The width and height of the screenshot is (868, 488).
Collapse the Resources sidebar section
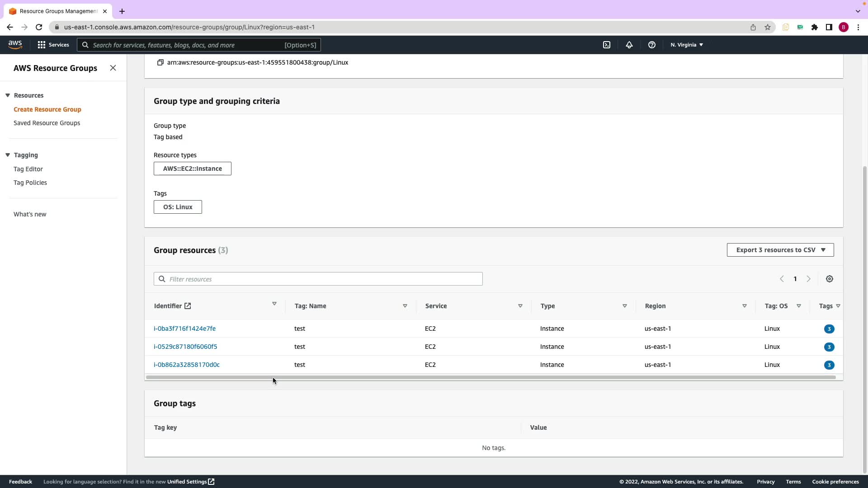point(8,95)
